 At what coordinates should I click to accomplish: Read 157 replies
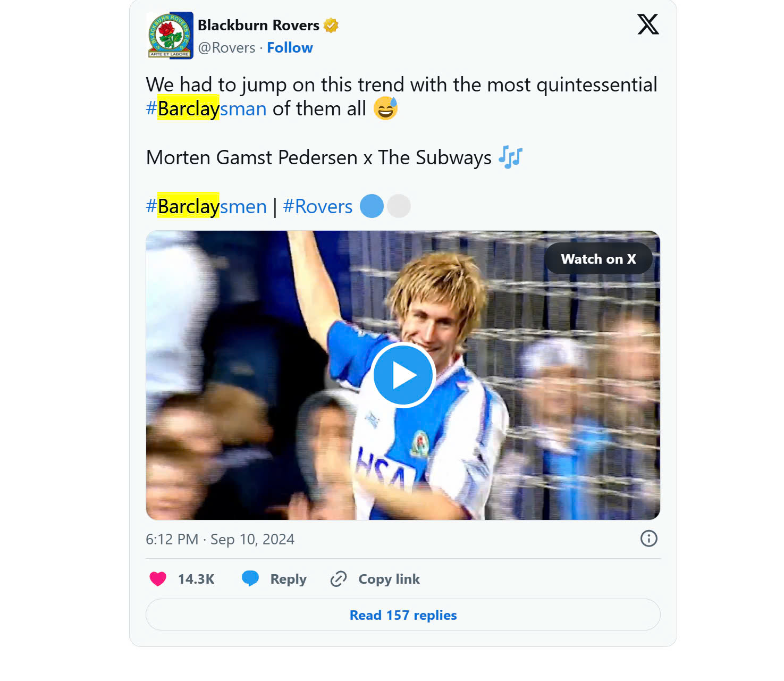[403, 615]
